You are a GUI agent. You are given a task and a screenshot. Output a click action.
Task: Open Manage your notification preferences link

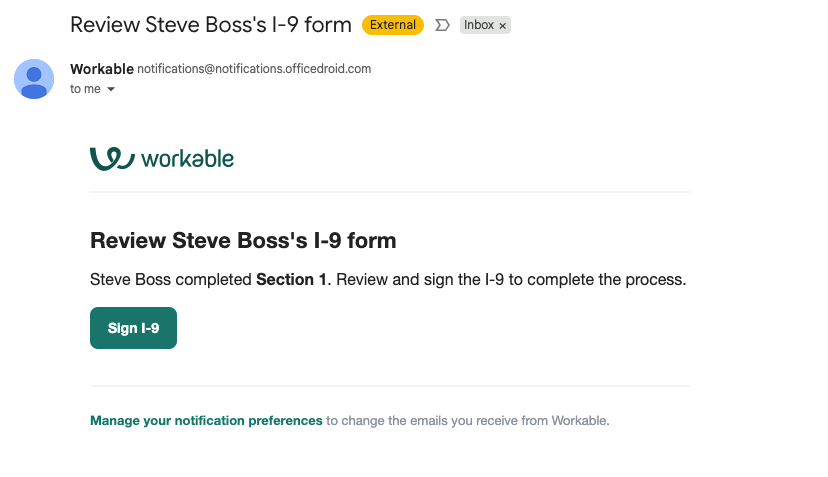pyautogui.click(x=206, y=421)
